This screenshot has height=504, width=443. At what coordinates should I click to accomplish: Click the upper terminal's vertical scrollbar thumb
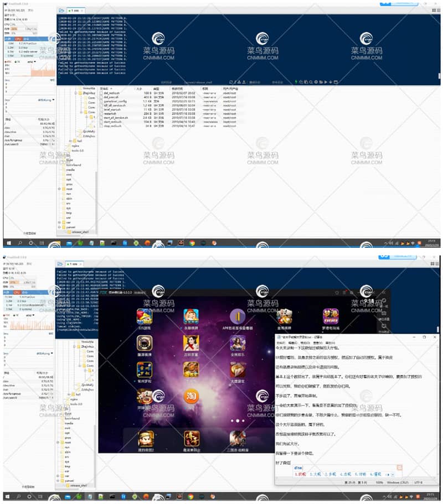click(x=439, y=76)
